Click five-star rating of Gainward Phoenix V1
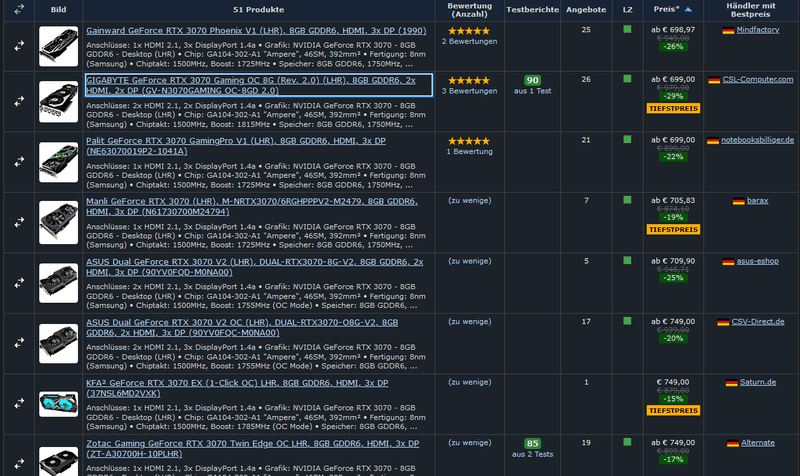Viewport: 800px width, 476px height. 469,31
